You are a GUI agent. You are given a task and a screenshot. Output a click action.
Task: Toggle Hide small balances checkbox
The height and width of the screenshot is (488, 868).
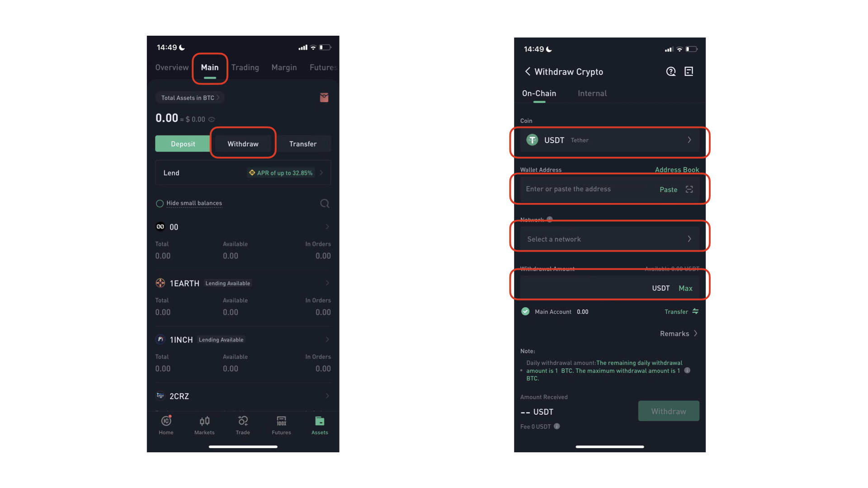[159, 202]
